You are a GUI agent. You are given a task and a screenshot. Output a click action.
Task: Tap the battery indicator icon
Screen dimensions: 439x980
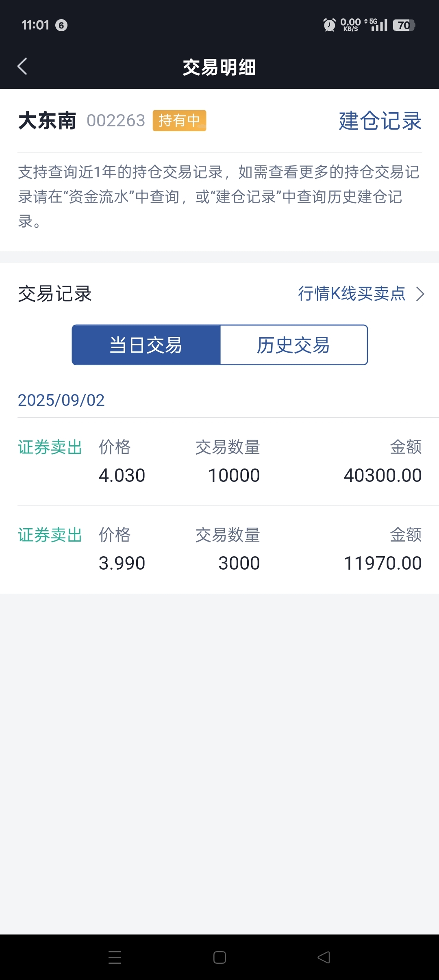coord(404,25)
